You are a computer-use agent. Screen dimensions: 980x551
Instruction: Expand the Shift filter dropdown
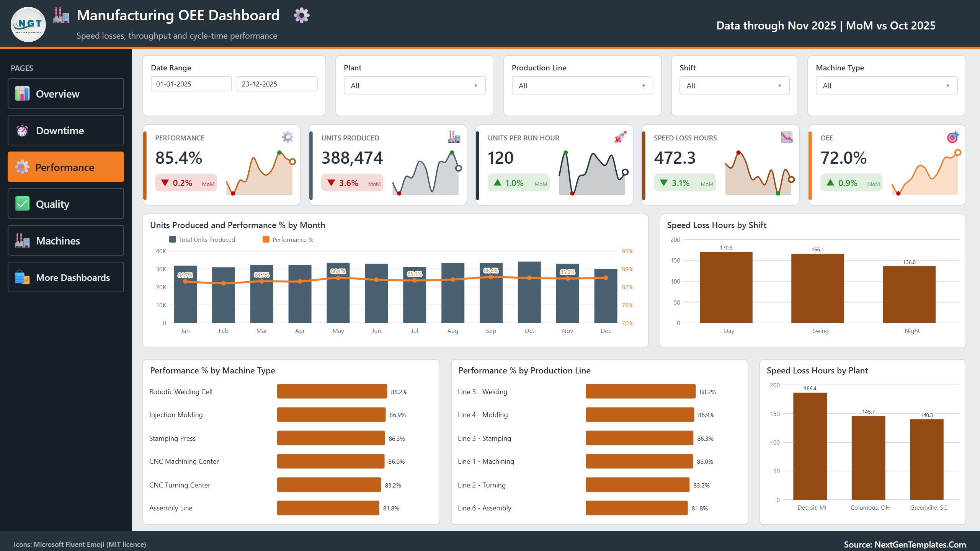pyautogui.click(x=734, y=85)
